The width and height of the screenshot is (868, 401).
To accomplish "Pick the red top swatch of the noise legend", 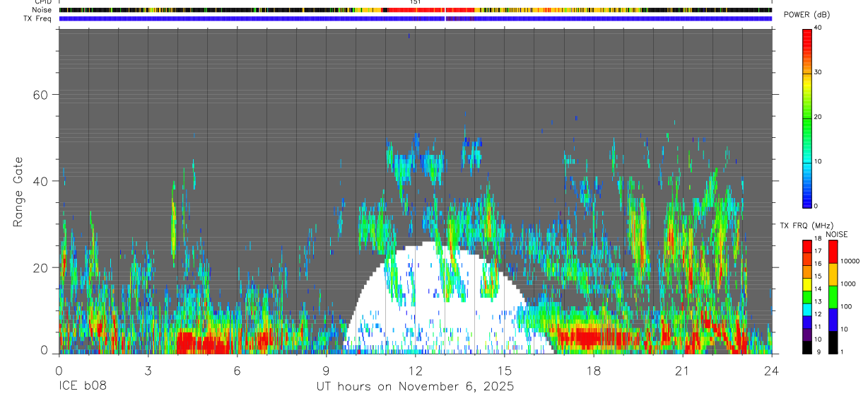I will pos(833,252).
